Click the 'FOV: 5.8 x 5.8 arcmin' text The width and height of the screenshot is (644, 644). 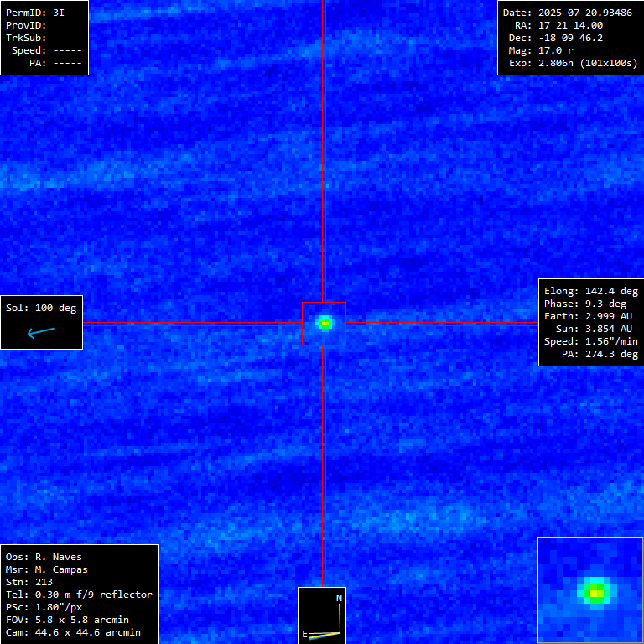(x=67, y=620)
